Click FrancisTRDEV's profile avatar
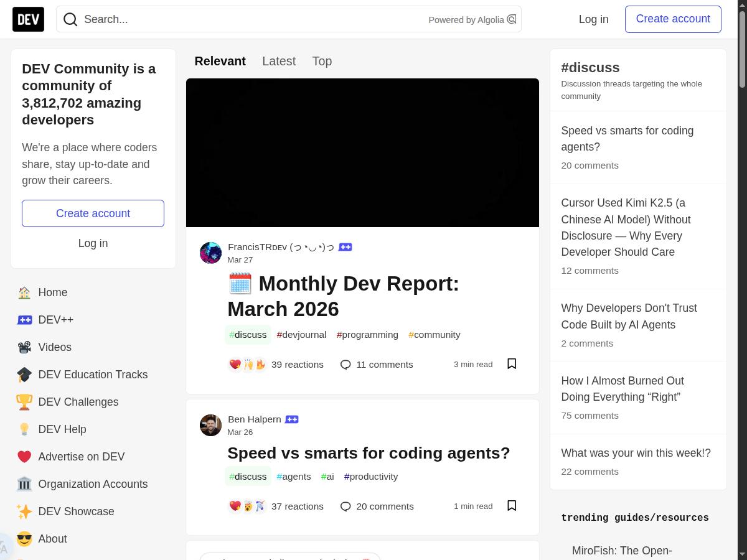 click(x=210, y=253)
